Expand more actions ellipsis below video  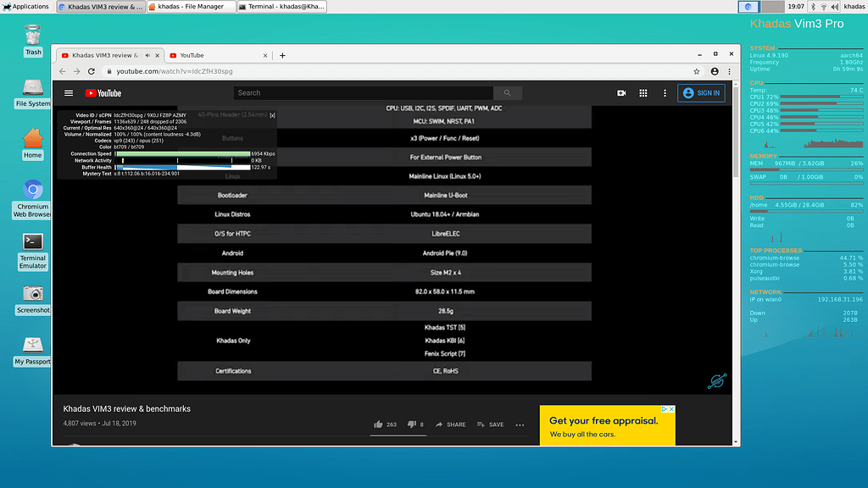pos(521,424)
